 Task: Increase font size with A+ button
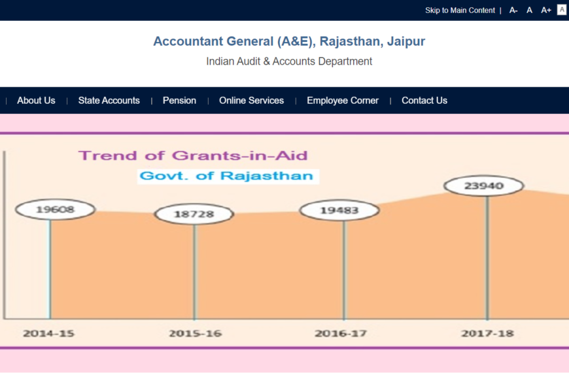point(546,10)
